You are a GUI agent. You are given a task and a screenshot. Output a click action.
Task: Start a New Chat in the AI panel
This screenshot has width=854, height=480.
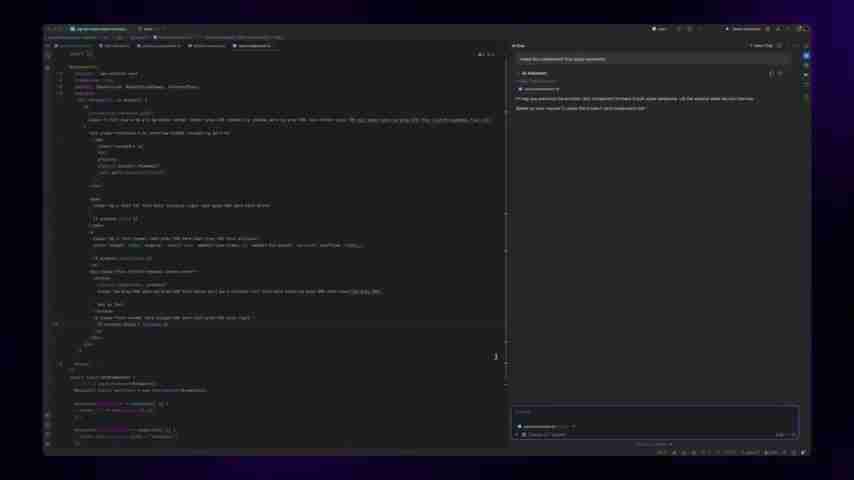(x=762, y=46)
